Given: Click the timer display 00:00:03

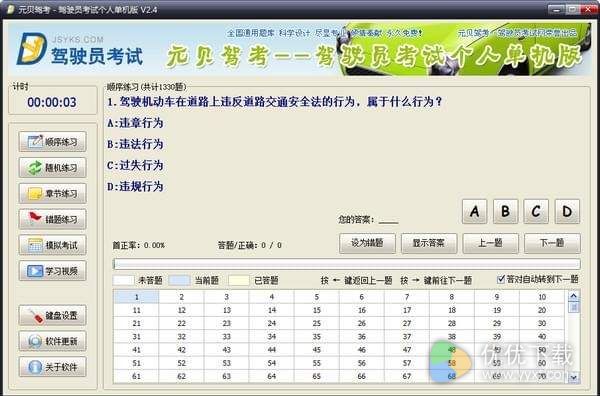Looking at the screenshot, I should click(52, 102).
